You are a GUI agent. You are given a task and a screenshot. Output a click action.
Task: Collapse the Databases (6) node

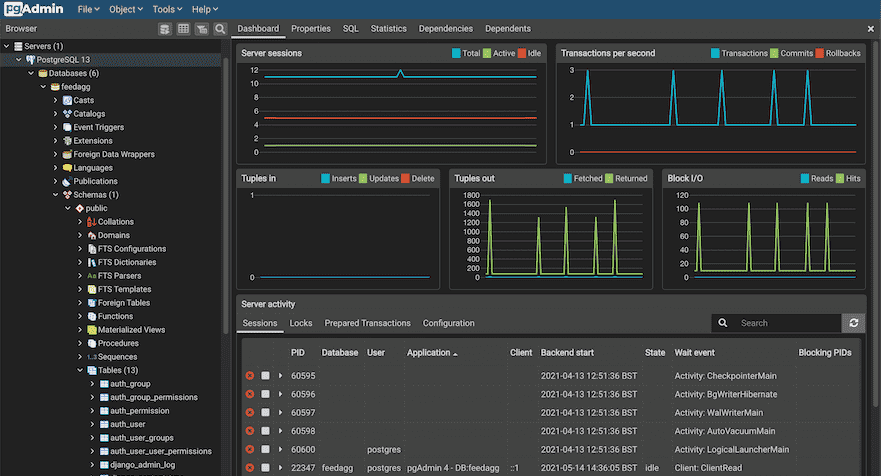click(31, 73)
